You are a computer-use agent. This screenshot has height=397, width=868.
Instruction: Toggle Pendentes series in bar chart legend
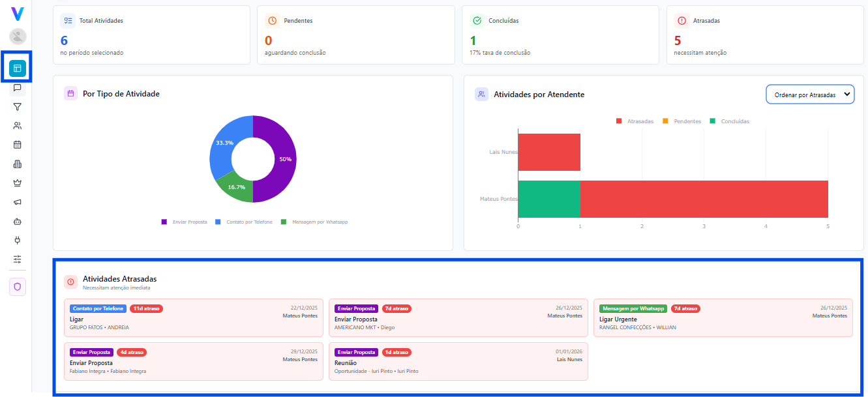coord(682,121)
